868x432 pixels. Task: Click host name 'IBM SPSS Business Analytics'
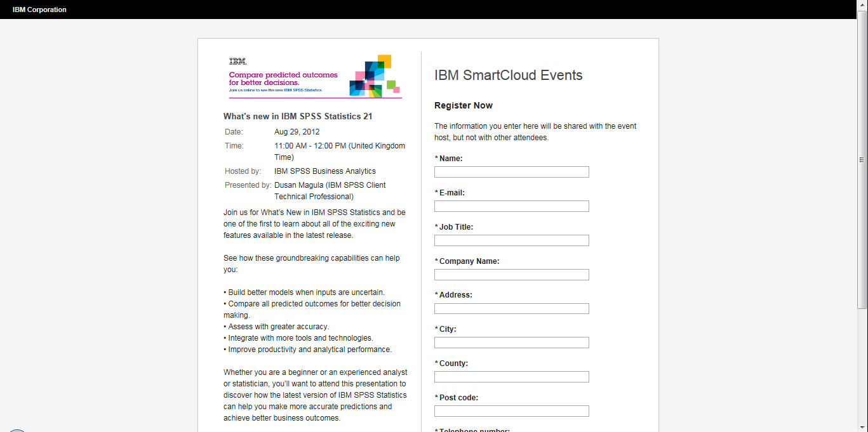click(325, 171)
